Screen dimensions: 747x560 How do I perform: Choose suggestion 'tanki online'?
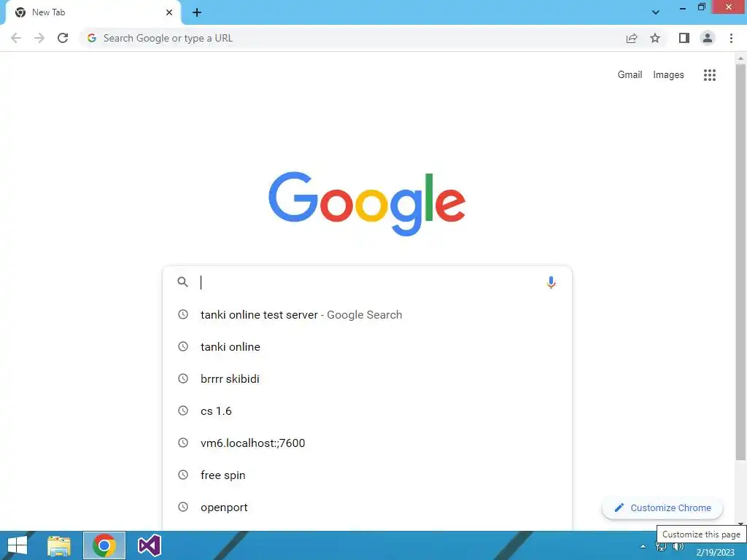367,346
